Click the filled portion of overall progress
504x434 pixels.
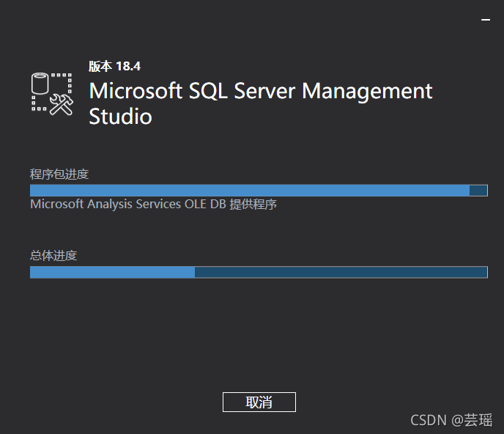[112, 273]
